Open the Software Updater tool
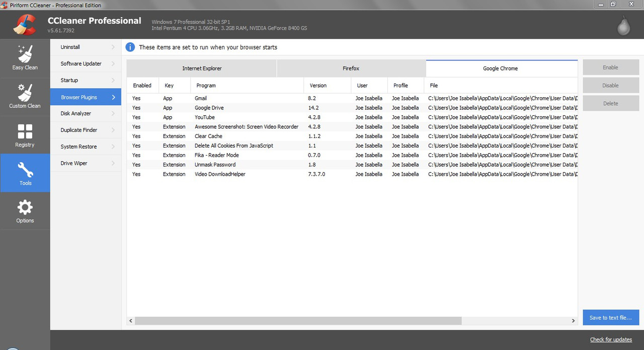The image size is (644, 350). [86, 63]
